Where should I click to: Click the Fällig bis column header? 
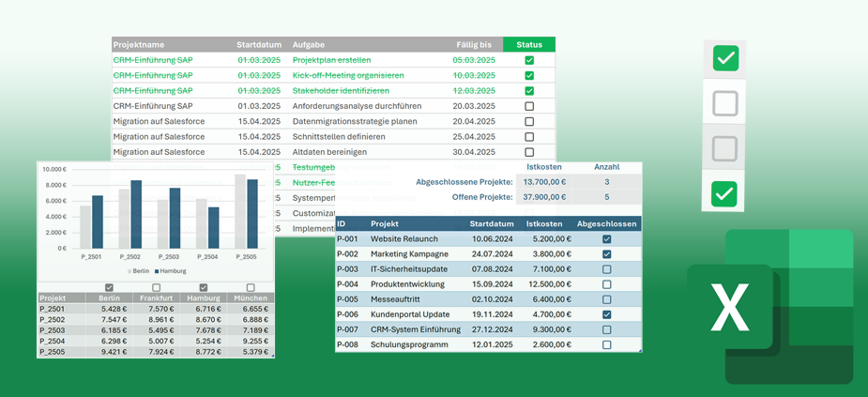[x=474, y=44]
